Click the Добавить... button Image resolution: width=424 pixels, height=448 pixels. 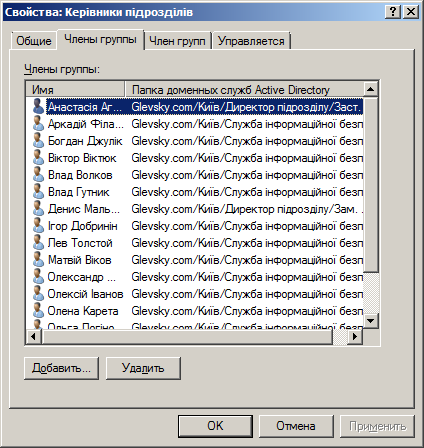61,368
